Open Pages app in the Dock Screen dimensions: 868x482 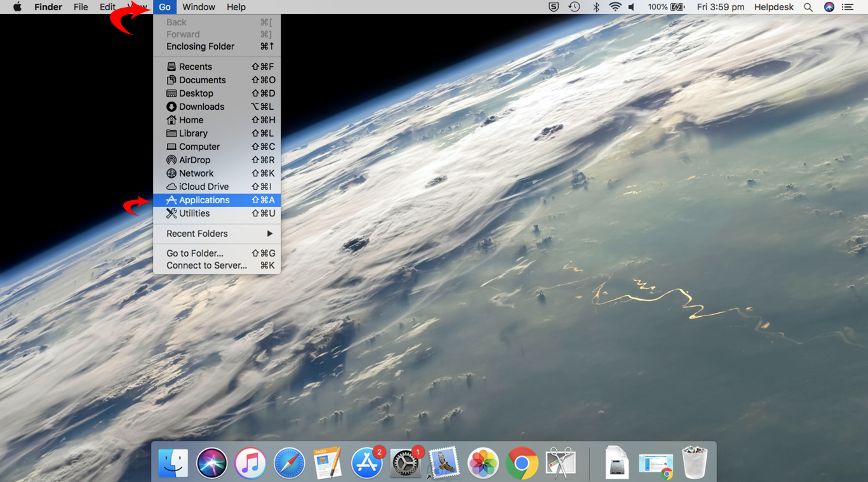click(x=328, y=462)
